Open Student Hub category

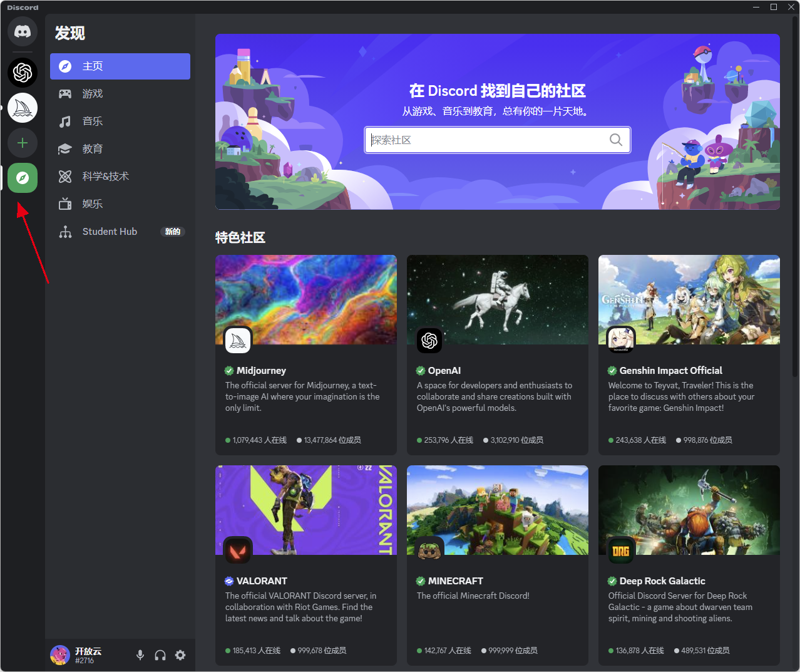(x=120, y=232)
